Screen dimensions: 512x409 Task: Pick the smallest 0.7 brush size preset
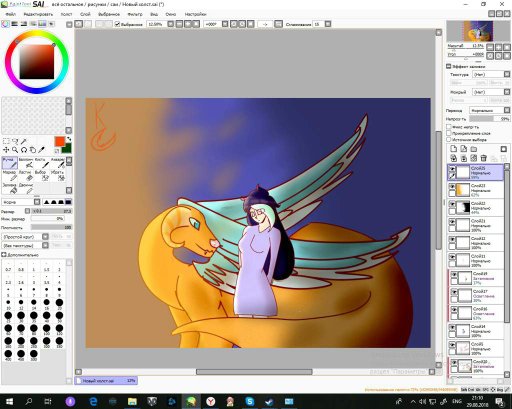[x=8, y=267]
